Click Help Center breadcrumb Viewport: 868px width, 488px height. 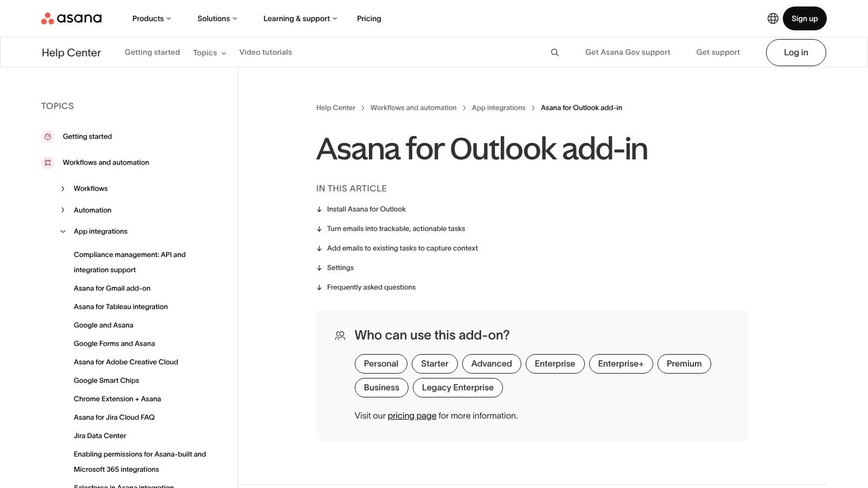(x=336, y=108)
